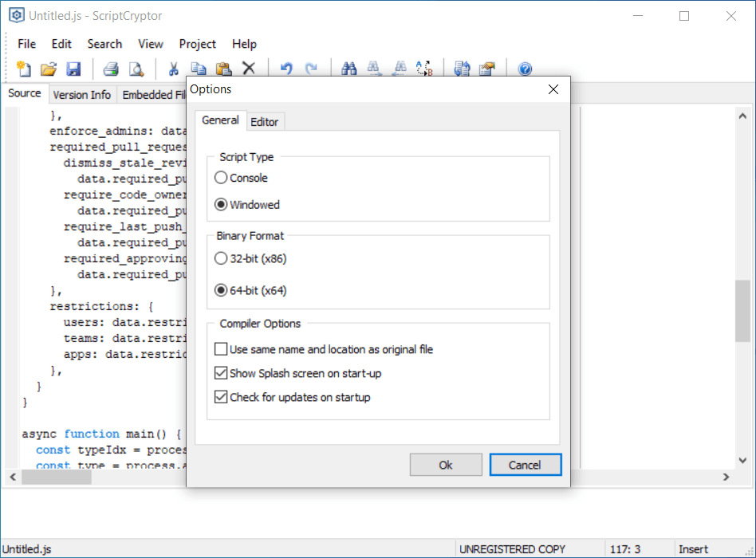Select the Windowed script type
This screenshot has width=756, height=558.
[247, 205]
